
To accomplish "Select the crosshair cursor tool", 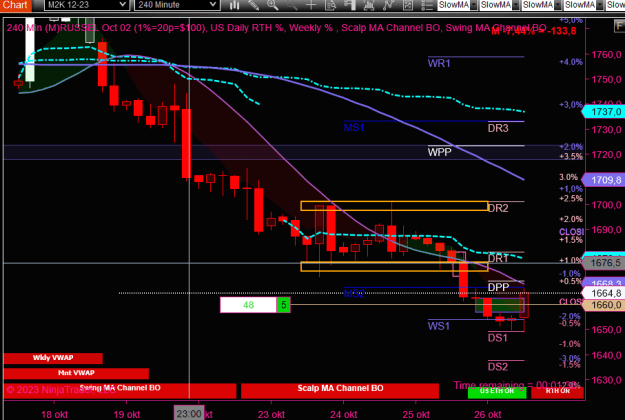I will pos(311,5).
